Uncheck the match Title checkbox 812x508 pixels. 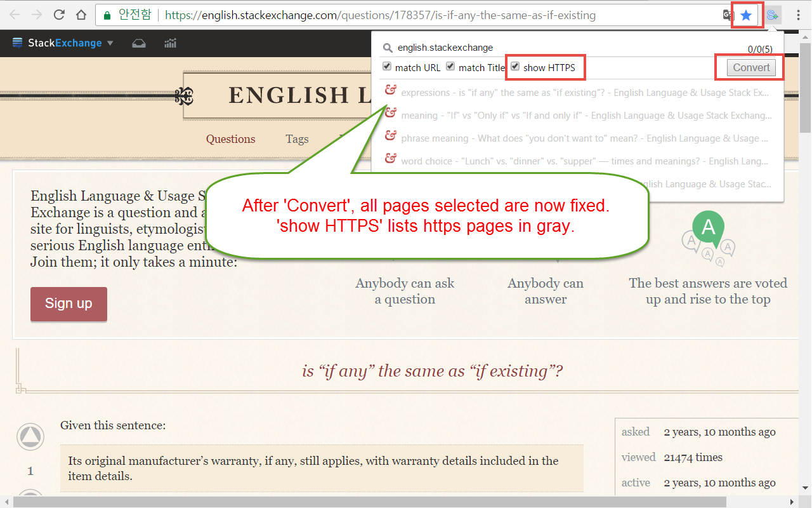tap(450, 66)
